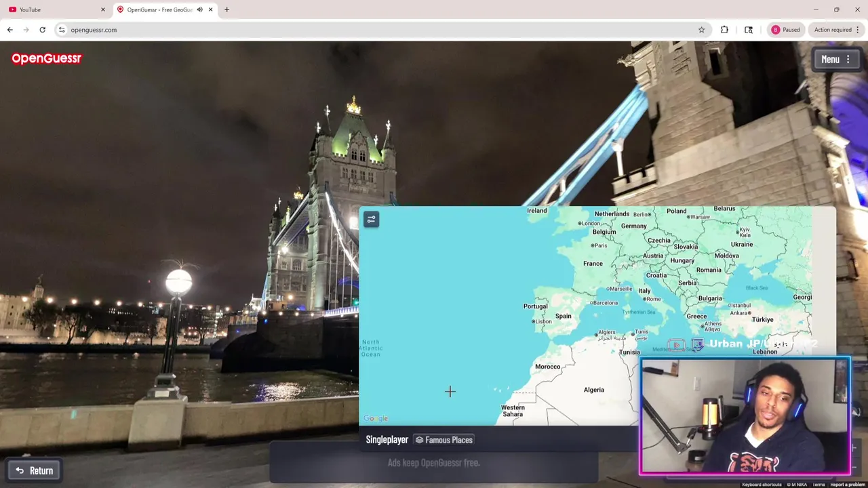Viewport: 868px width, 488px height.
Task: Bookmark this page with the star icon
Action: coord(701,30)
